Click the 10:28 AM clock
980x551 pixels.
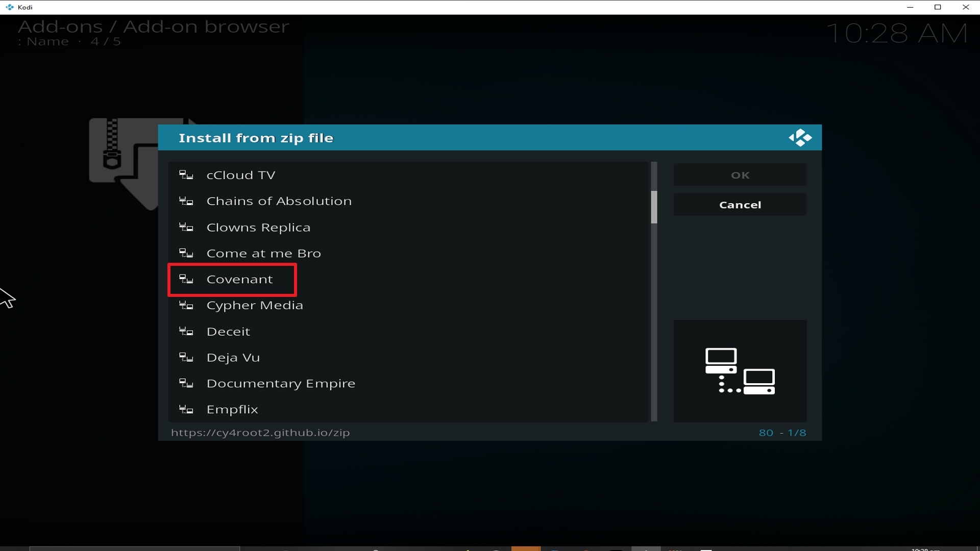pyautogui.click(x=897, y=34)
